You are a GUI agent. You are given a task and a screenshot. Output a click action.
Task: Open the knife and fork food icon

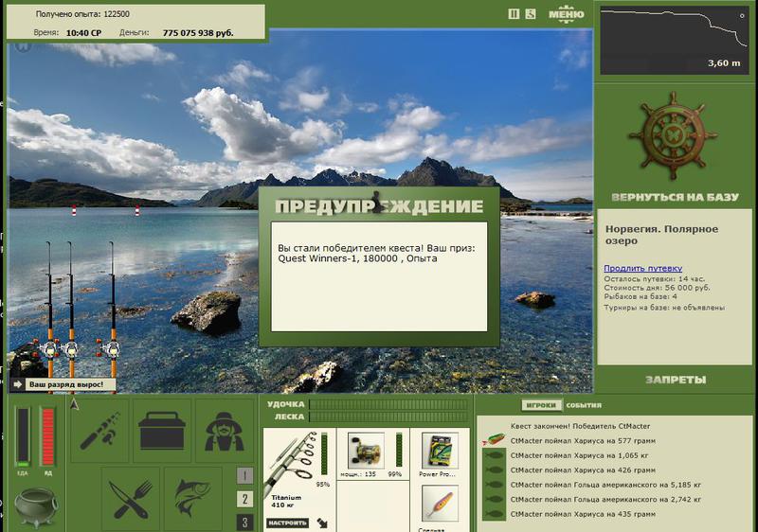click(x=131, y=499)
